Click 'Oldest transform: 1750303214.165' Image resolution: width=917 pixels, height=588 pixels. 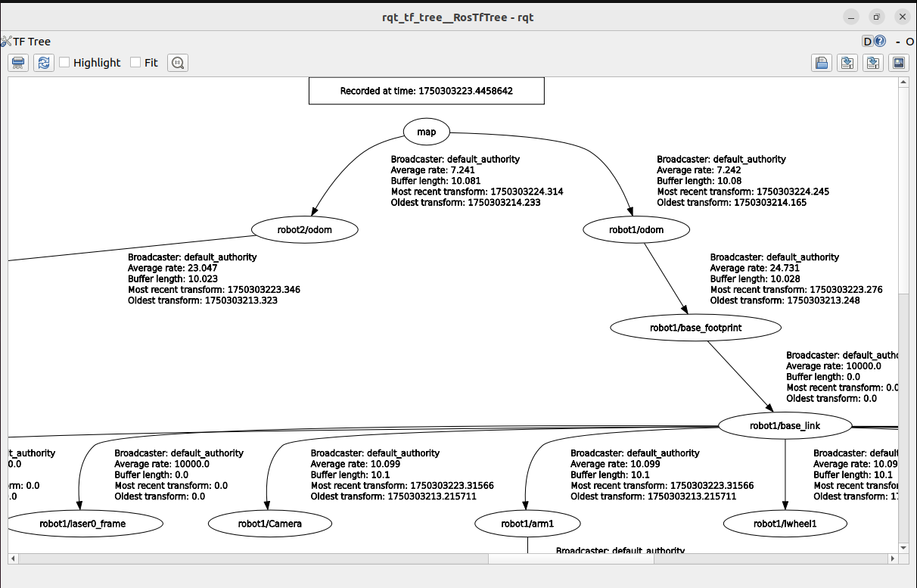732,203
